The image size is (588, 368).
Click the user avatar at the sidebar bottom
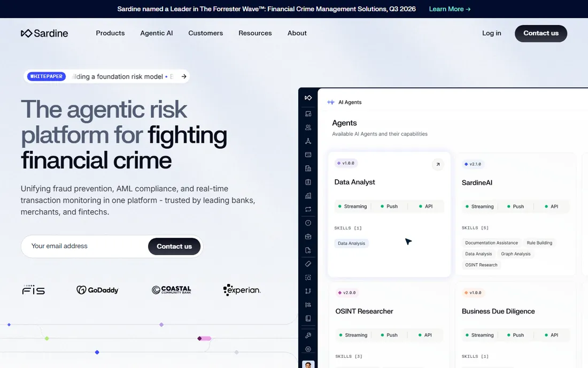[x=308, y=364]
